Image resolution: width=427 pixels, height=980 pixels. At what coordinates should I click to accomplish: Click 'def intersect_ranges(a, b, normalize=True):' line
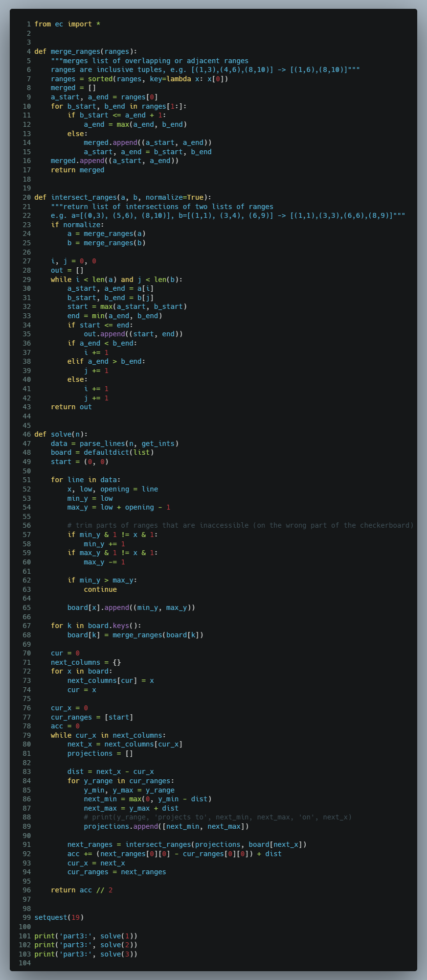(x=123, y=197)
